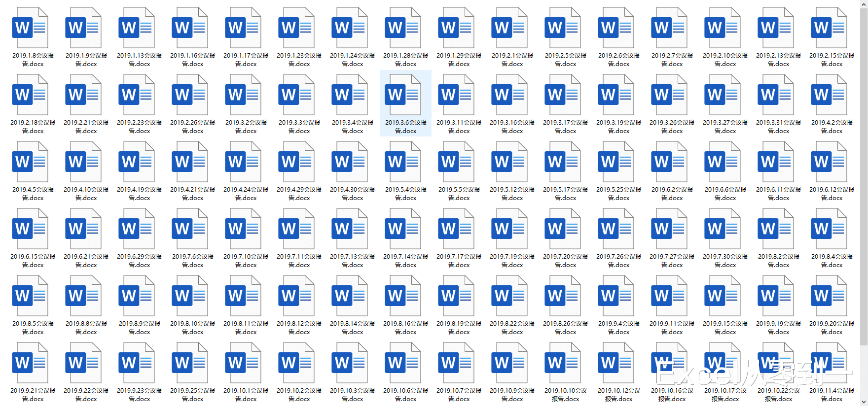Viewport: 868px width, 406px height.
Task: Click the text 2019.1.28会议报告.docx
Action: 406,60
